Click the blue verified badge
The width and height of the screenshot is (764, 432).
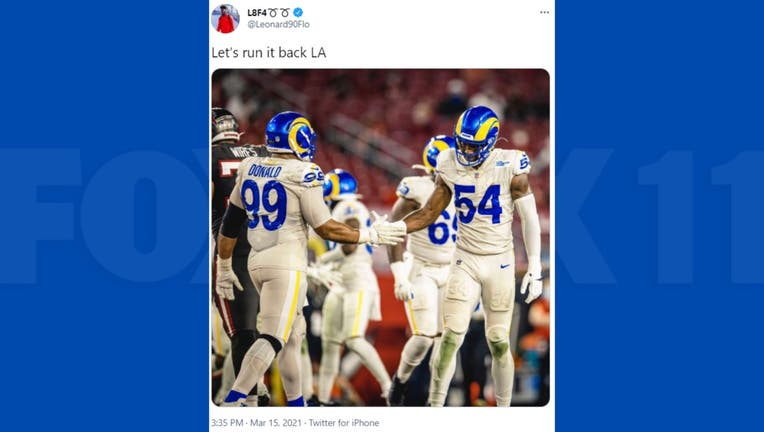point(298,13)
